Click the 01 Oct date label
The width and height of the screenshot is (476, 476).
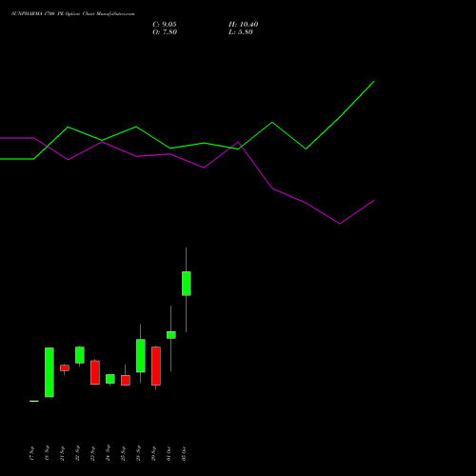169,453
